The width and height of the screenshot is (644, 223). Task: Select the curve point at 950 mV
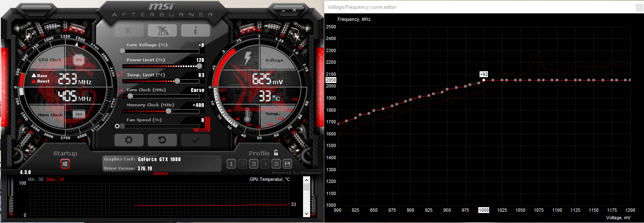(447, 89)
